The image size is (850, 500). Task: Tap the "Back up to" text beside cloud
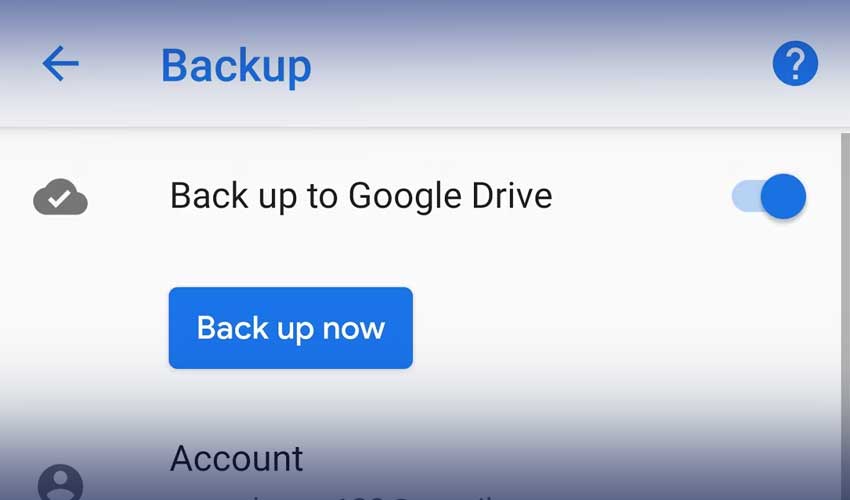pyautogui.click(x=254, y=196)
